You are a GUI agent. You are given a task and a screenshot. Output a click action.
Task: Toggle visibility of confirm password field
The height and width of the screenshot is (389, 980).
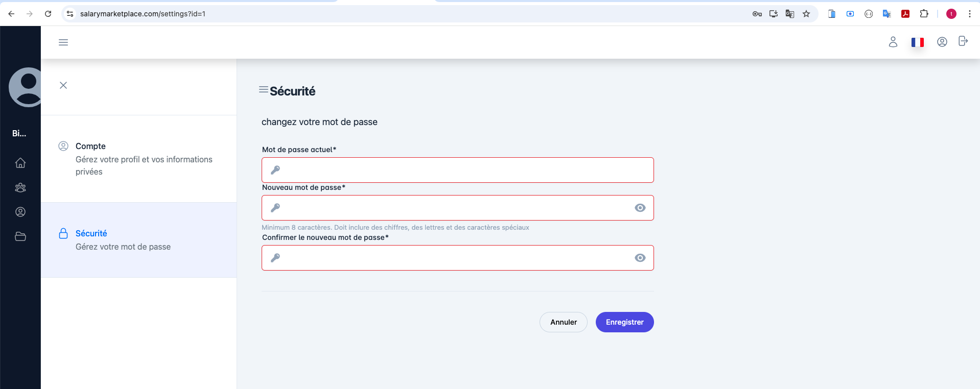click(640, 258)
